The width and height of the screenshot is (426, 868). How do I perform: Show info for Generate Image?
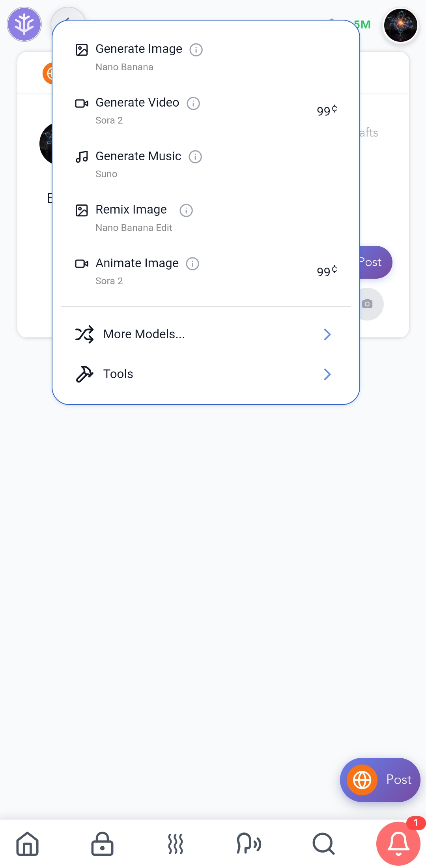(196, 50)
